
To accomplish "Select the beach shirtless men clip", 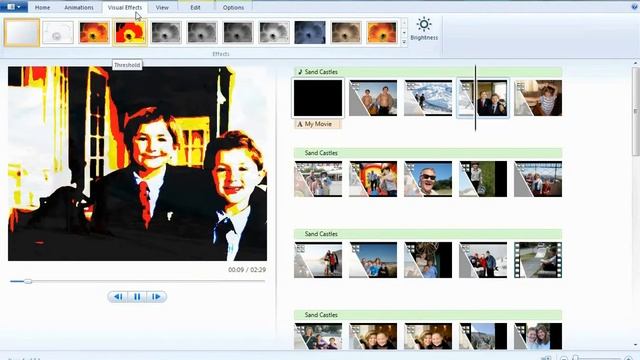I will [373, 98].
